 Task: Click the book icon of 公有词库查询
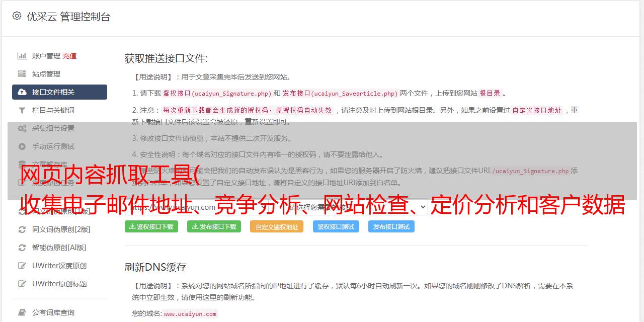(x=22, y=312)
